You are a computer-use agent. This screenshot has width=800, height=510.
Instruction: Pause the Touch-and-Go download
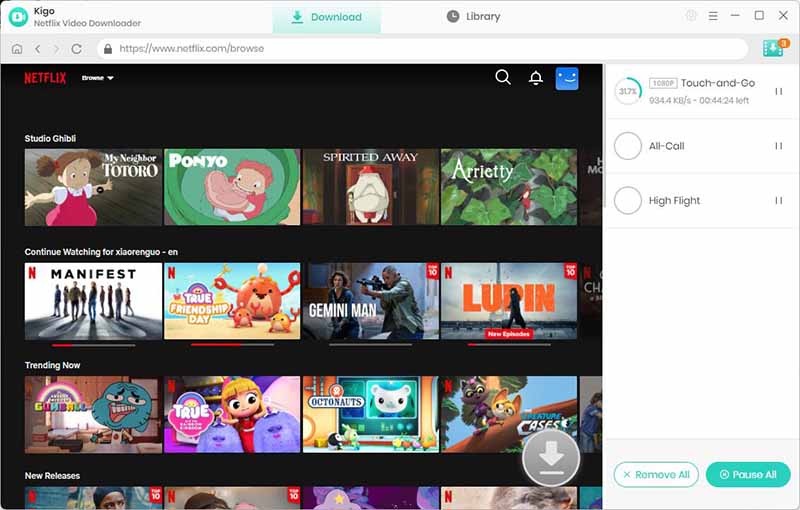pos(779,91)
